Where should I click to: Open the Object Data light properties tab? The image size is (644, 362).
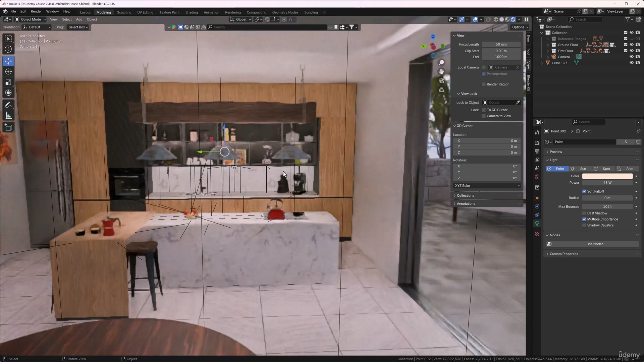[537, 223]
